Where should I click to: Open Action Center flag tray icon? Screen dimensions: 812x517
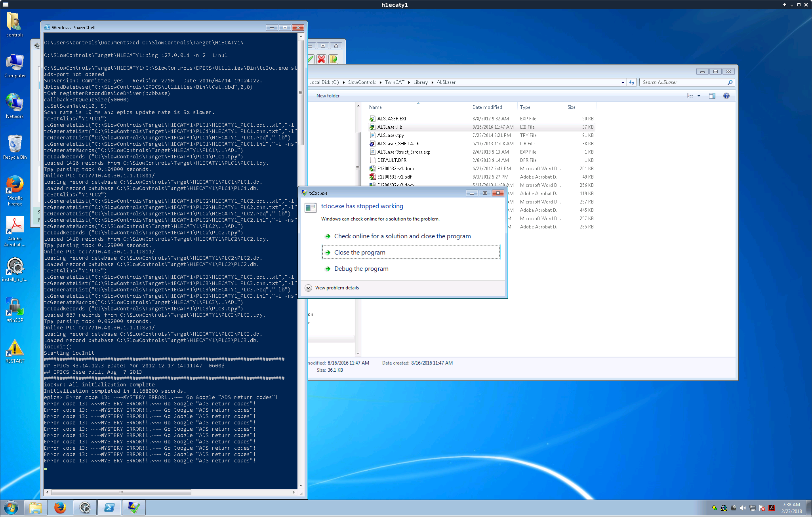click(762, 508)
